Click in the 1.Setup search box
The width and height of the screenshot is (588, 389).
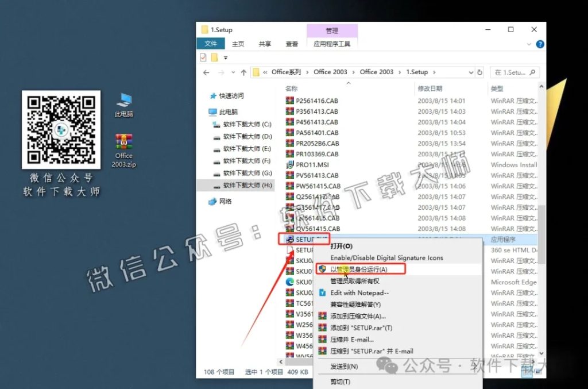point(513,72)
